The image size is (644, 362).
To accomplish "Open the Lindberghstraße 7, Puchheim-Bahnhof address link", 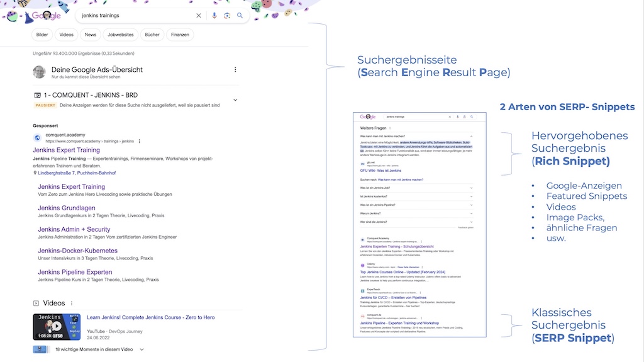I will (x=77, y=173).
